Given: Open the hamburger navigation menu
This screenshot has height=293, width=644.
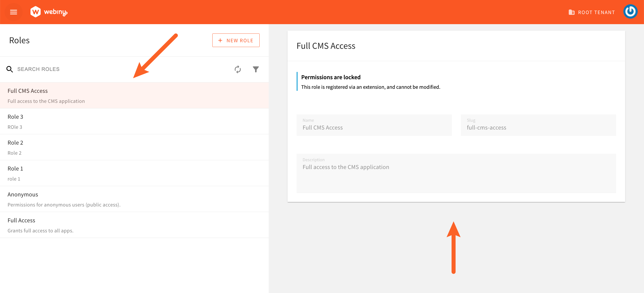Looking at the screenshot, I should coord(13,12).
